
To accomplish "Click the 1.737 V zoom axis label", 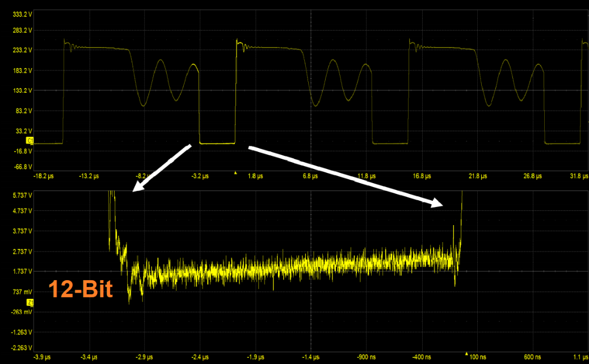I will tap(22, 272).
